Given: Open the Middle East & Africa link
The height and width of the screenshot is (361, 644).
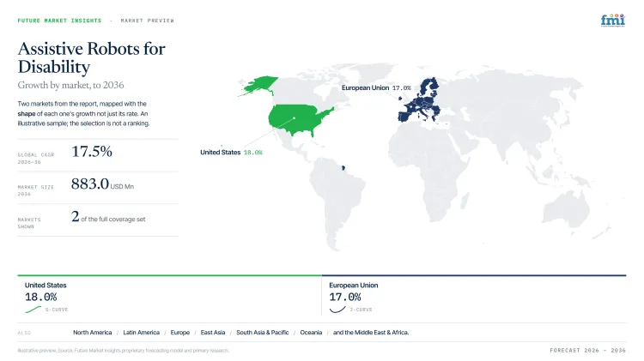Looking at the screenshot, I should click(x=371, y=333).
